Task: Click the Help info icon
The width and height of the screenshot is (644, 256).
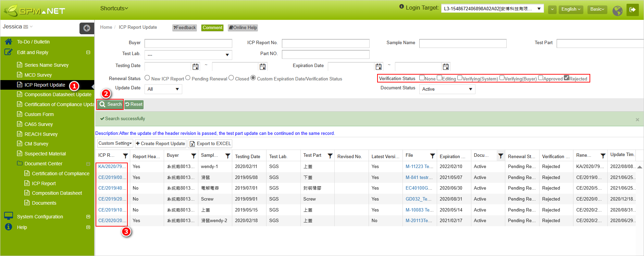Action: (x=9, y=227)
